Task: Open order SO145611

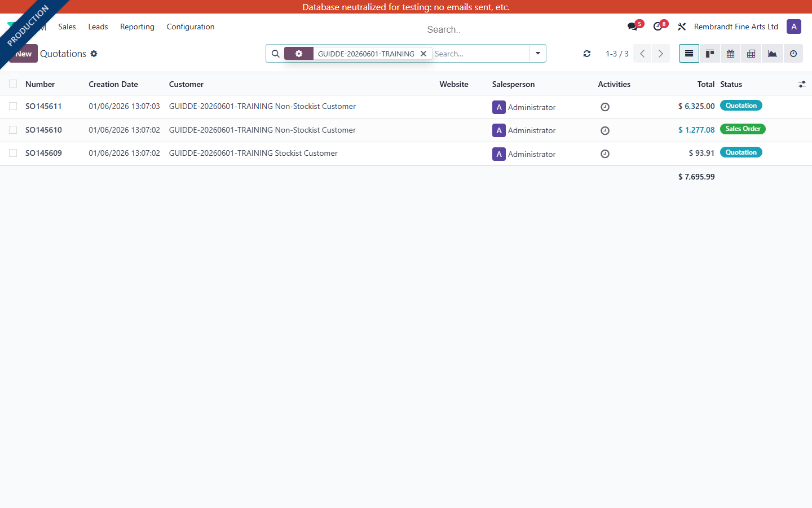Action: point(43,106)
